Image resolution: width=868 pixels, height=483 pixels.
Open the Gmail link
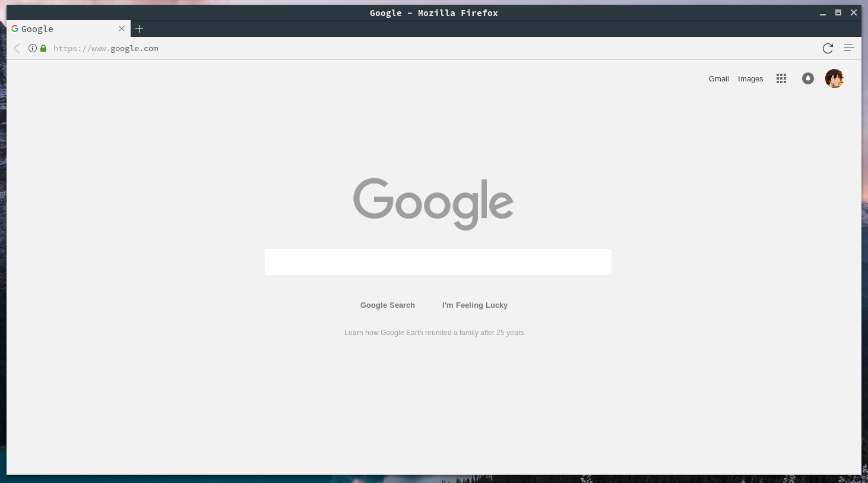pos(719,78)
